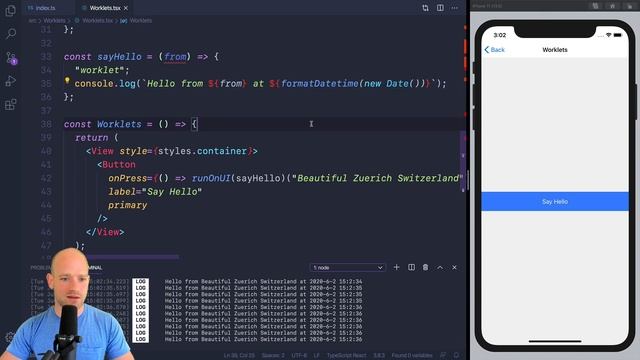Screen dimensions: 640x360
Task: Click Spaces: 2 indentation in status bar
Action: click(x=273, y=356)
